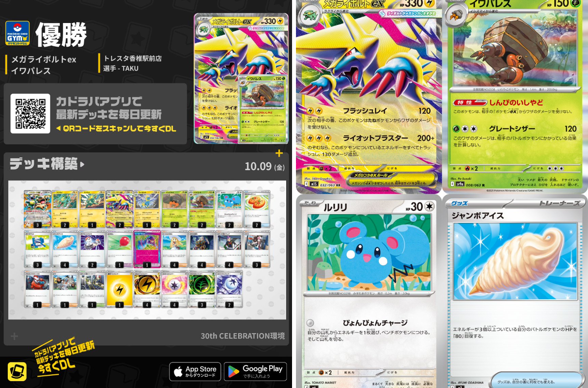Select the pink swirl star energy card
This screenshot has width=588, height=388.
pyautogui.click(x=174, y=290)
